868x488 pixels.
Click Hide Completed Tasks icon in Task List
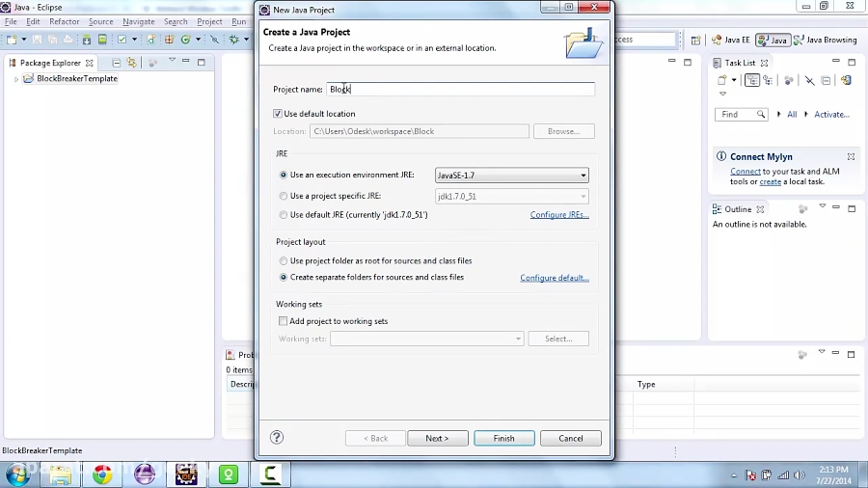tap(810, 81)
